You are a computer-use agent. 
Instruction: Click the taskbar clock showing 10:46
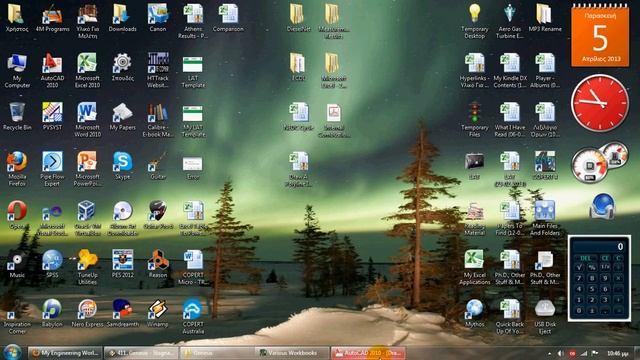617,353
